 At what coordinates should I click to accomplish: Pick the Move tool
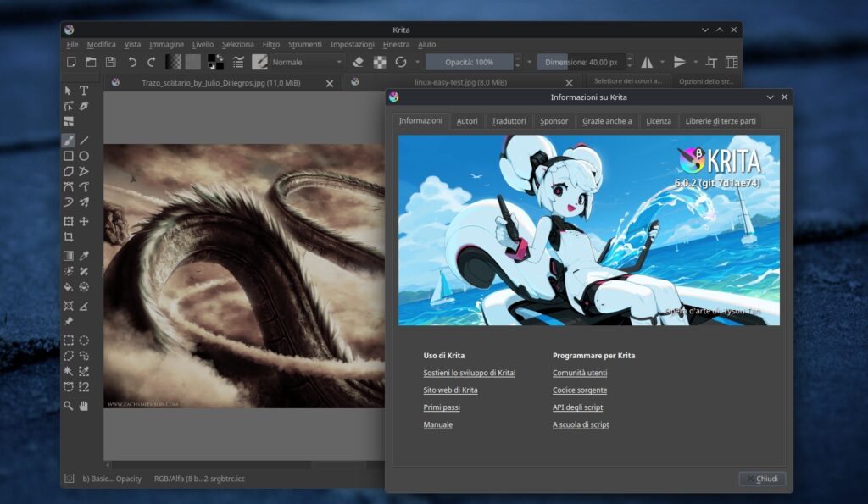click(x=84, y=221)
